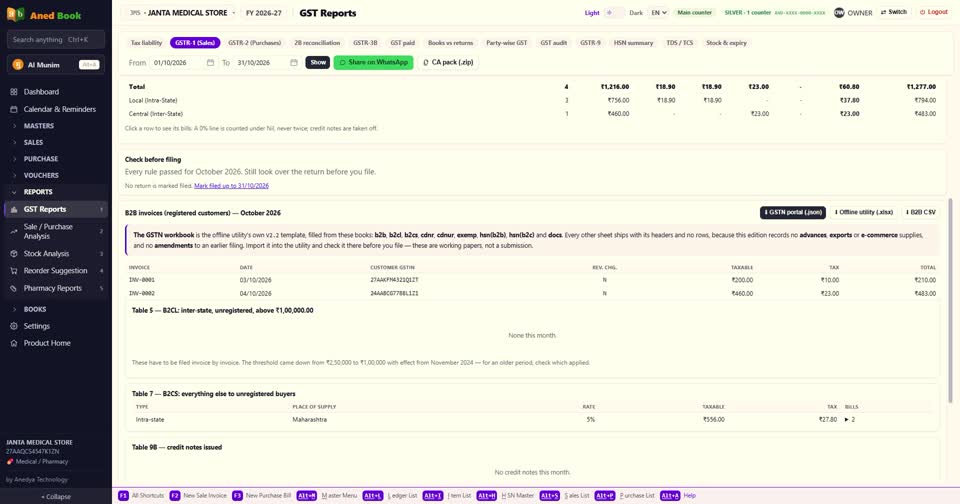The image size is (960, 504).
Task: Open the HSN summary tab
Action: (x=633, y=43)
